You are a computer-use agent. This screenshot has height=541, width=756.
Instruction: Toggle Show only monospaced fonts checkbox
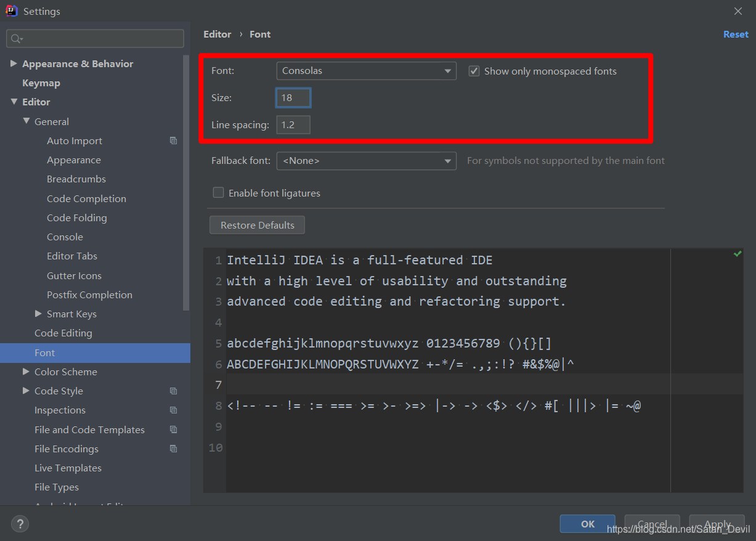click(x=474, y=71)
